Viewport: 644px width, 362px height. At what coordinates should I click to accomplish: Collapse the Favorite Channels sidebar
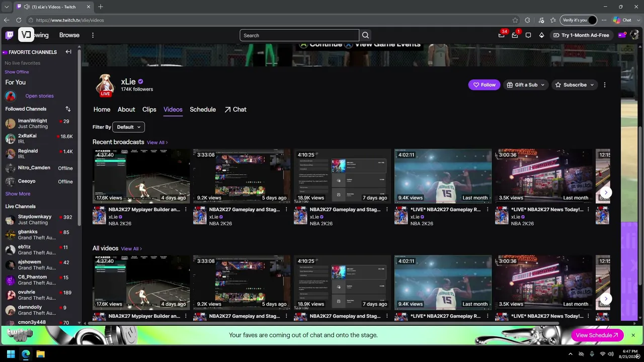(68, 52)
